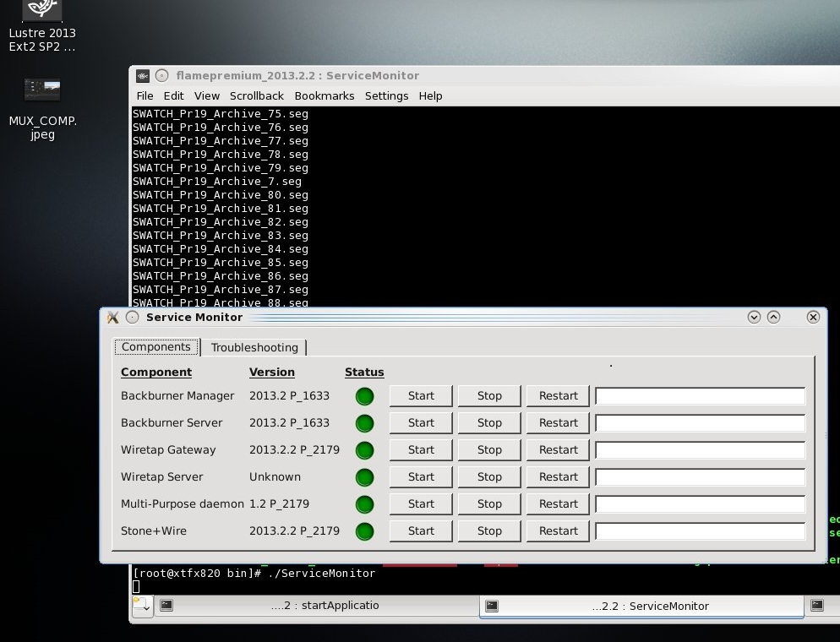Open the File menu in terminal
The width and height of the screenshot is (840, 642).
point(145,95)
